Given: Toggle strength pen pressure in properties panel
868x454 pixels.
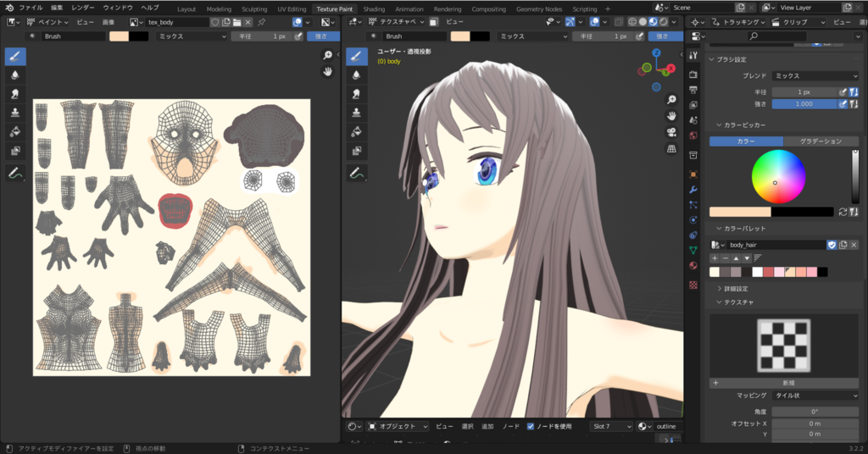Looking at the screenshot, I should (x=843, y=104).
